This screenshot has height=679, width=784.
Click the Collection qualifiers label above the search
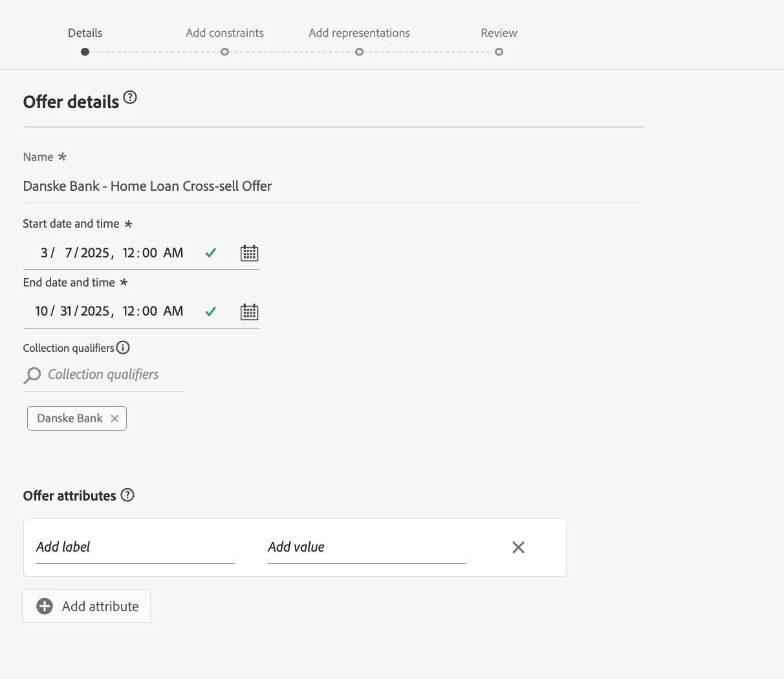[69, 348]
